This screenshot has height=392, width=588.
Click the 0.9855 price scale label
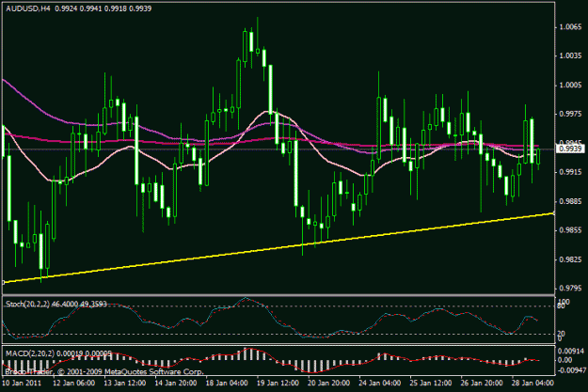click(570, 230)
